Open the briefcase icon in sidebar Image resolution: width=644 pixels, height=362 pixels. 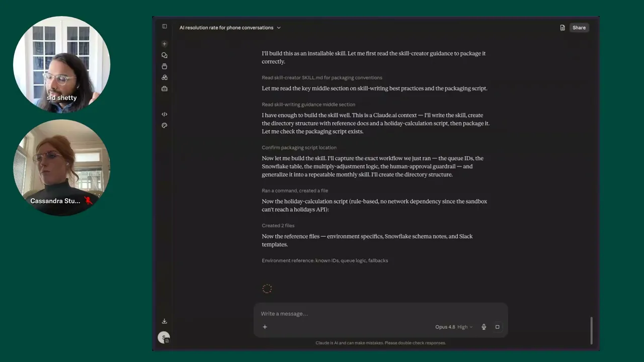[165, 88]
